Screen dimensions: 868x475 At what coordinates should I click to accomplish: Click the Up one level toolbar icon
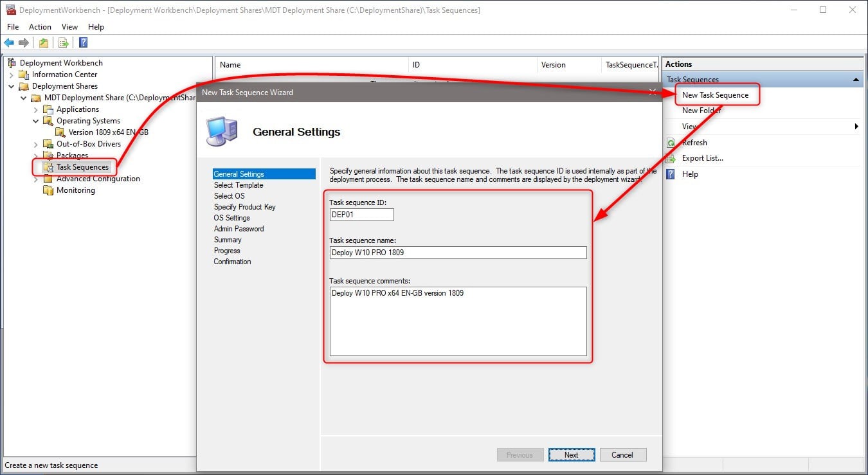pyautogui.click(x=43, y=42)
